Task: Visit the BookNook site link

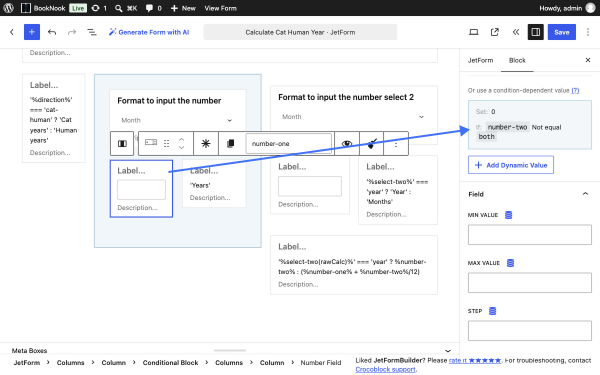Action: pos(43,8)
